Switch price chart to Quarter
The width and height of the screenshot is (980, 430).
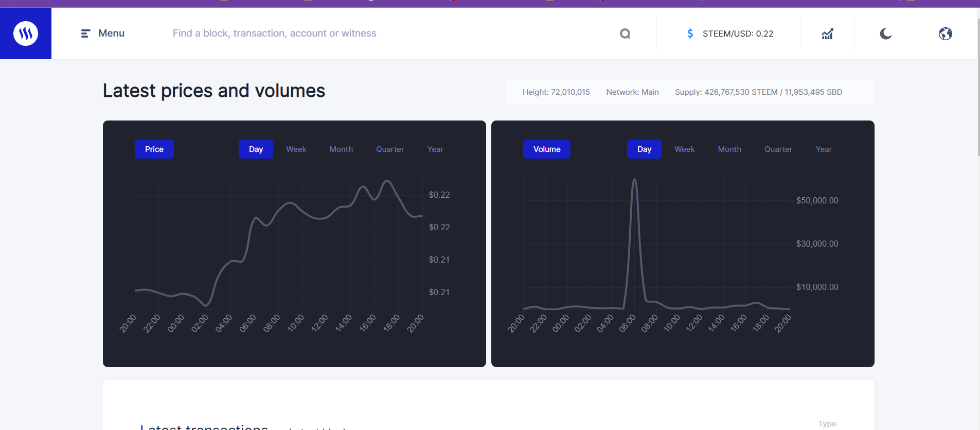pyautogui.click(x=390, y=149)
